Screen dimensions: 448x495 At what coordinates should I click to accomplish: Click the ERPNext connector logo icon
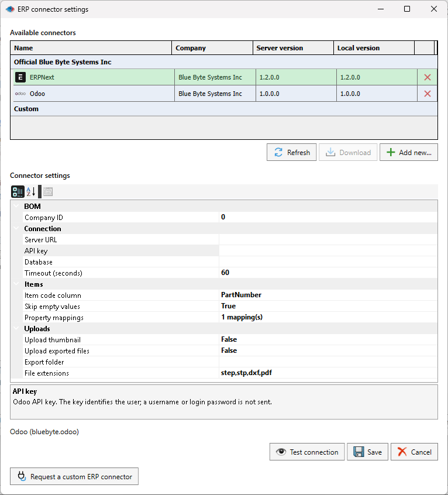(20, 77)
